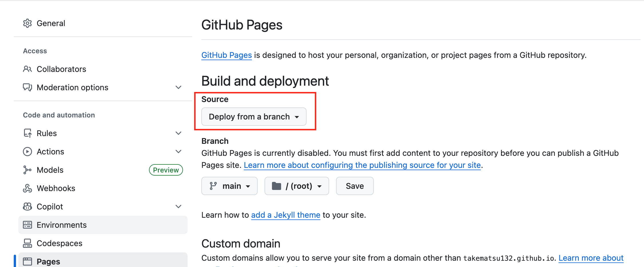This screenshot has height=267, width=644.
Task: Click the folder icon beside / (root)
Action: tap(276, 186)
